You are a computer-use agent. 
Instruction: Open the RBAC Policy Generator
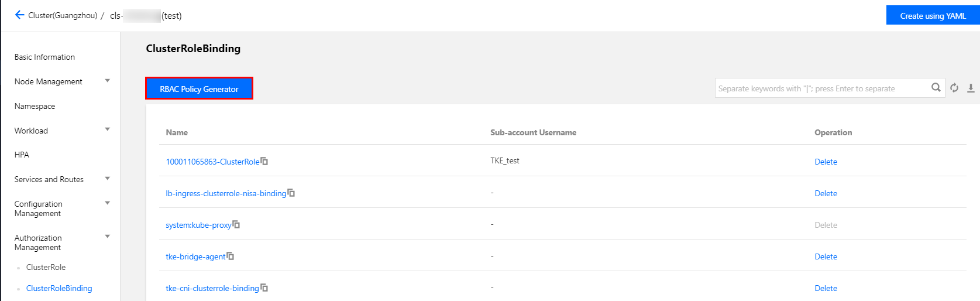pos(199,88)
